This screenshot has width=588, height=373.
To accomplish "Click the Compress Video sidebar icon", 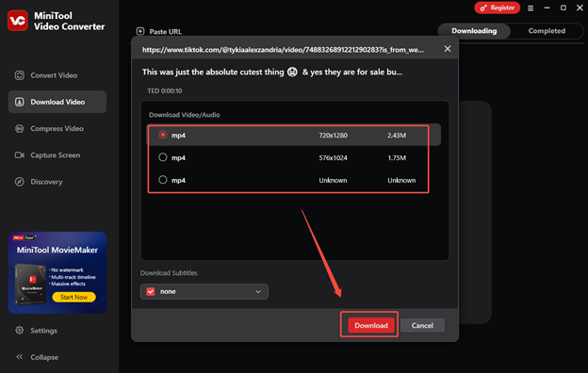I will (20, 129).
